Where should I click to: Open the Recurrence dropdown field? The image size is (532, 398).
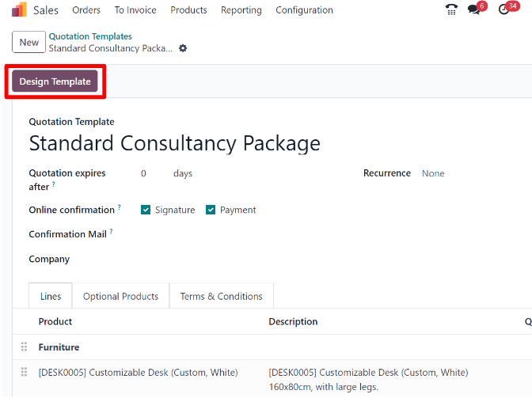(467, 173)
